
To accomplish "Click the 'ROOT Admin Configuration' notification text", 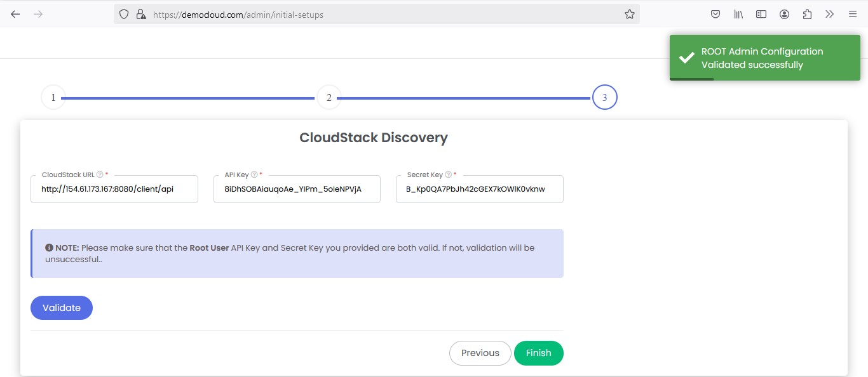I will (x=762, y=51).
